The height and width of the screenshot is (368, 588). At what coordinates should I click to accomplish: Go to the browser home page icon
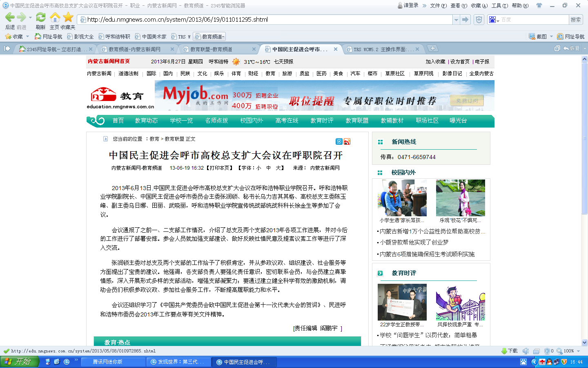tap(55, 18)
